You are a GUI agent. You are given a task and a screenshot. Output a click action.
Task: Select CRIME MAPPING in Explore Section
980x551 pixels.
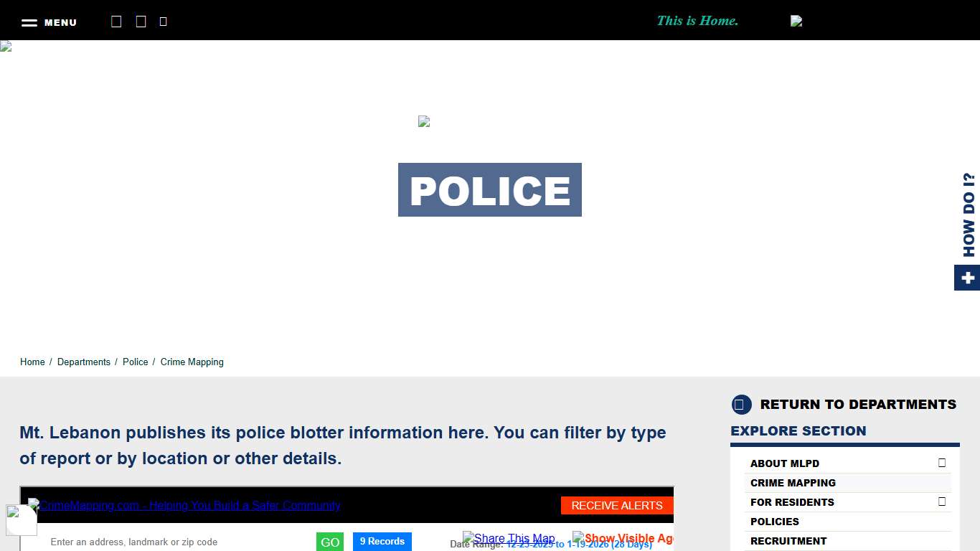click(793, 483)
